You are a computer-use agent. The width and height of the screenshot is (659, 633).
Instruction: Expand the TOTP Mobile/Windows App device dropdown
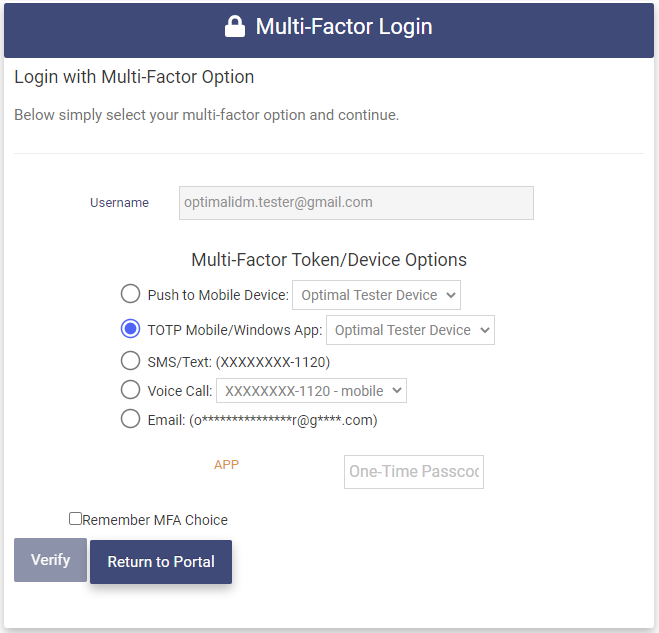410,330
